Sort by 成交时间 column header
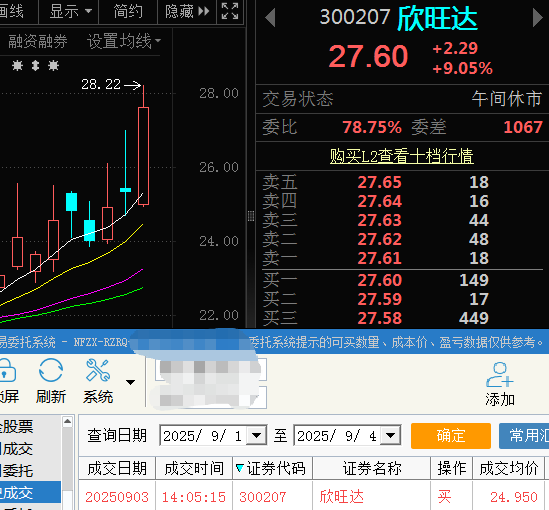This screenshot has height=510, width=549. [194, 468]
